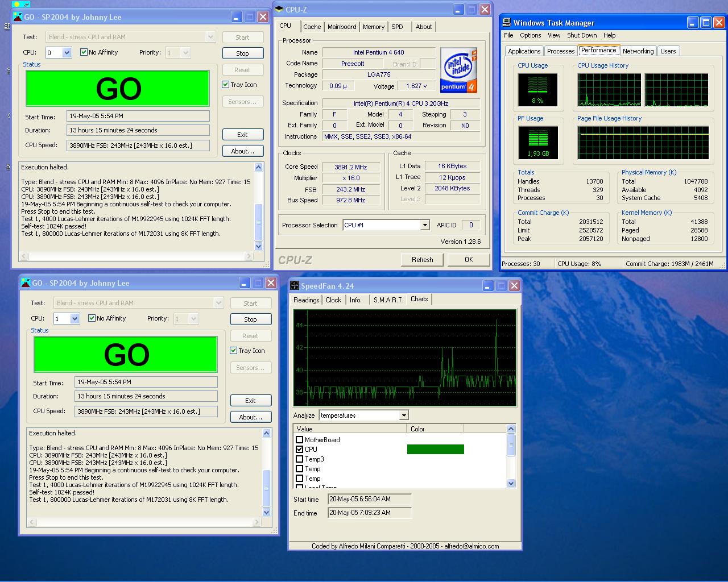Maximize the Windows Task Manager window

tap(706, 23)
